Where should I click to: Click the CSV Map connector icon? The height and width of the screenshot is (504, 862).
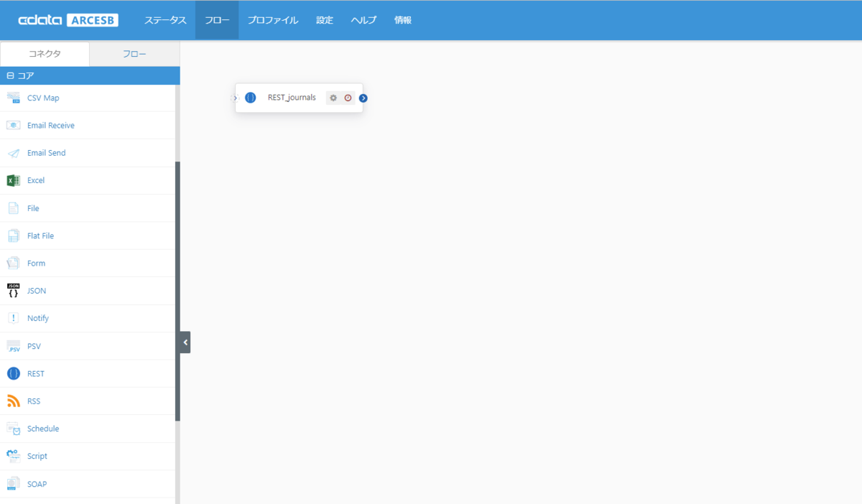13,98
